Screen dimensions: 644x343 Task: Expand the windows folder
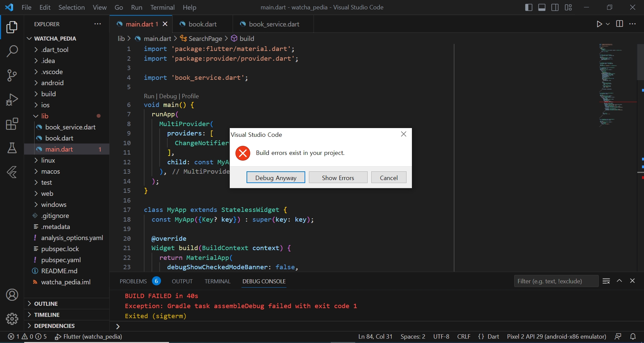[x=67, y=205]
